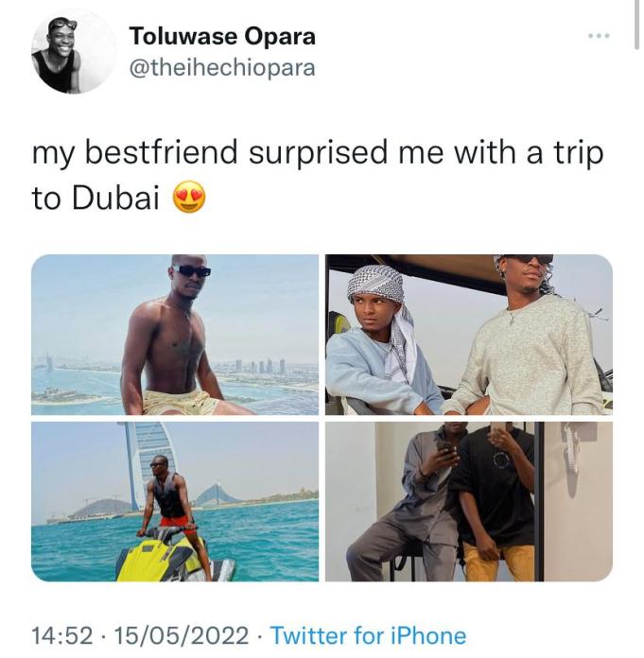The height and width of the screenshot is (658, 644).
Task: Click the 14:52 timestamp
Action: [x=62, y=635]
